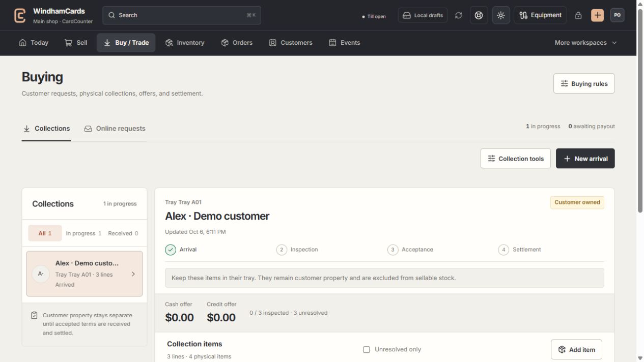
Task: Click the orange plus quick-add icon
Action: pos(597,15)
